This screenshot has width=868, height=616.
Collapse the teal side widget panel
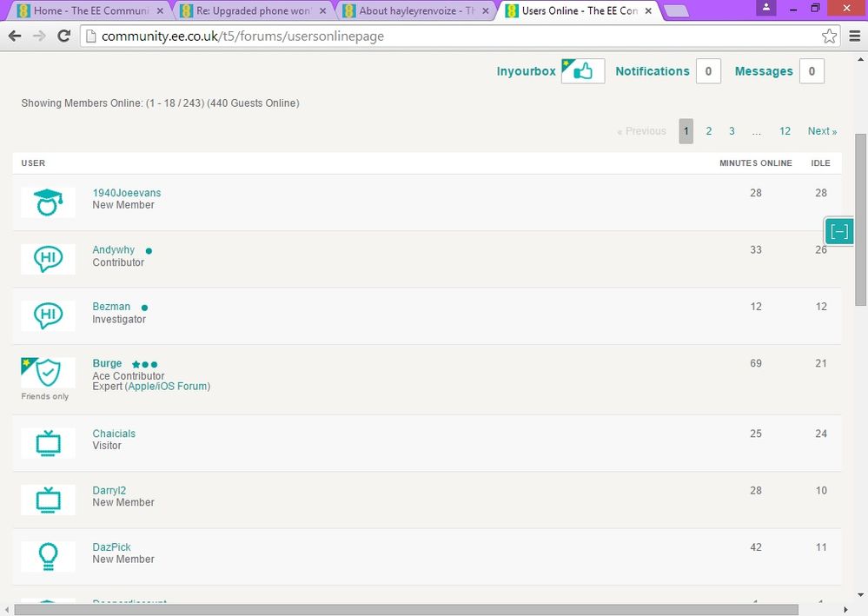tap(839, 231)
